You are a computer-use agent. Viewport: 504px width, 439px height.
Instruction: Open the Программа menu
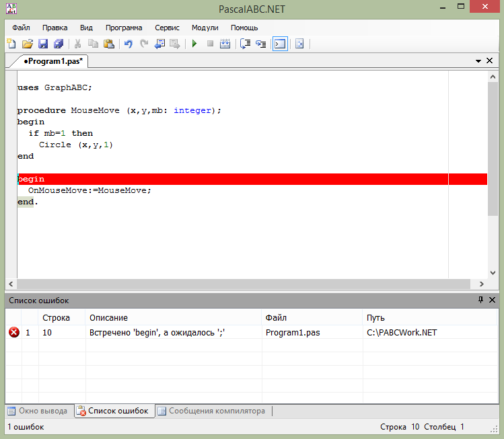124,28
